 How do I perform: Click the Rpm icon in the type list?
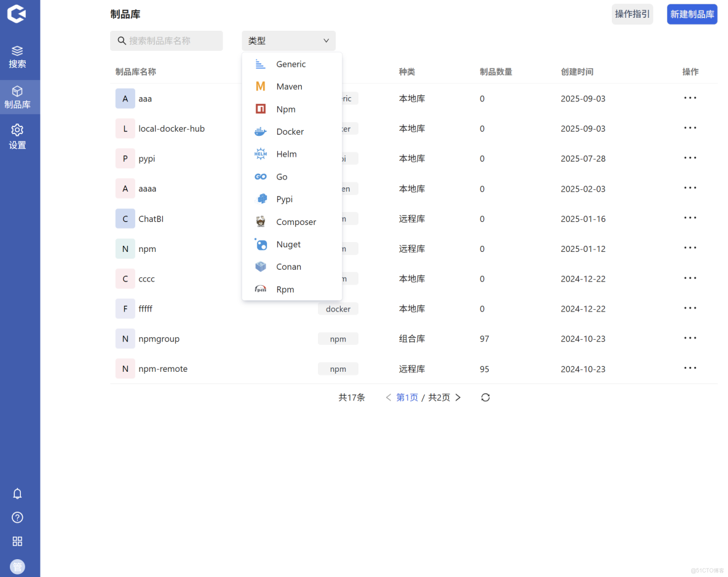click(x=261, y=289)
